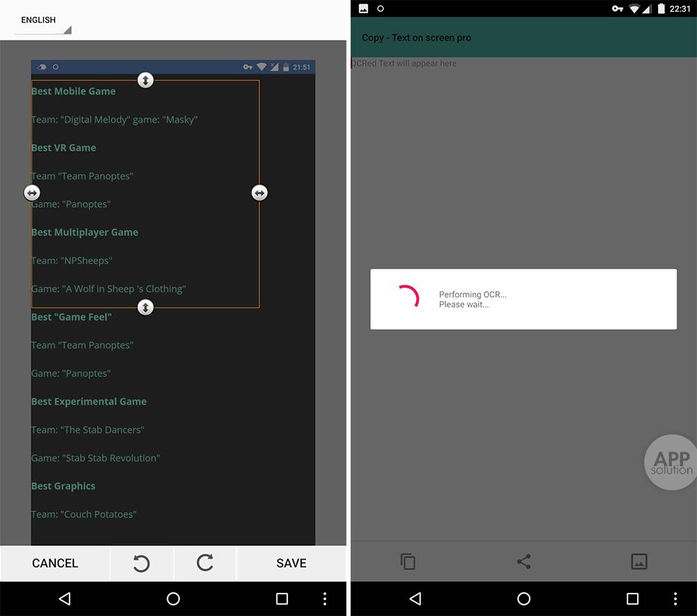Open the overflow menu in navigation bar
The height and width of the screenshot is (616, 697).
675,598
